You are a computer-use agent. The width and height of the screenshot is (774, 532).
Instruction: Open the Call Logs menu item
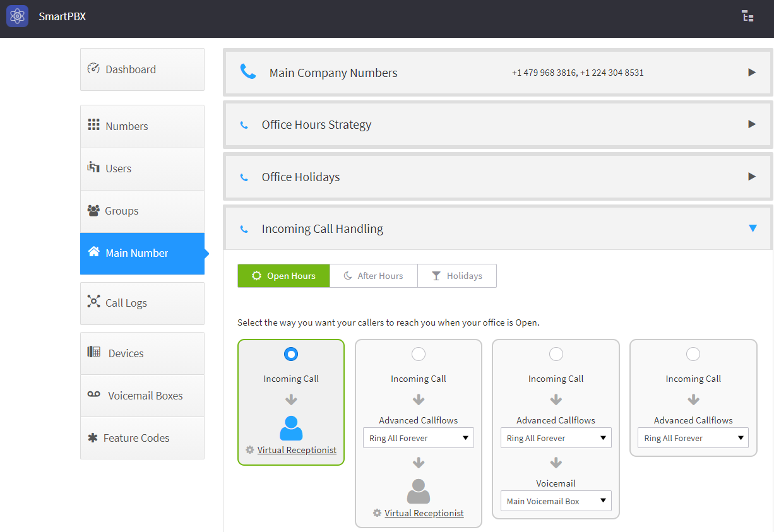(x=143, y=303)
